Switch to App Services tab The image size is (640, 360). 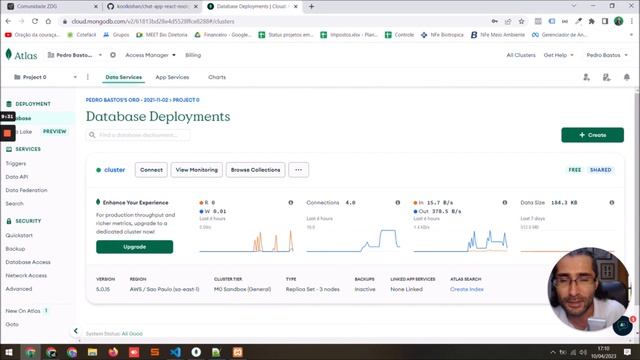coord(172,77)
